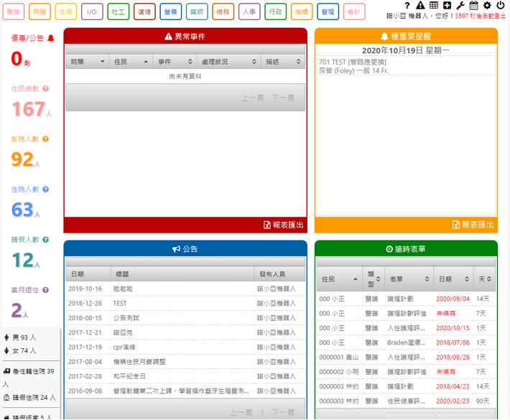Screen dimensions: 510x420
Task: Click the power logout icon
Action: tap(500, 5)
